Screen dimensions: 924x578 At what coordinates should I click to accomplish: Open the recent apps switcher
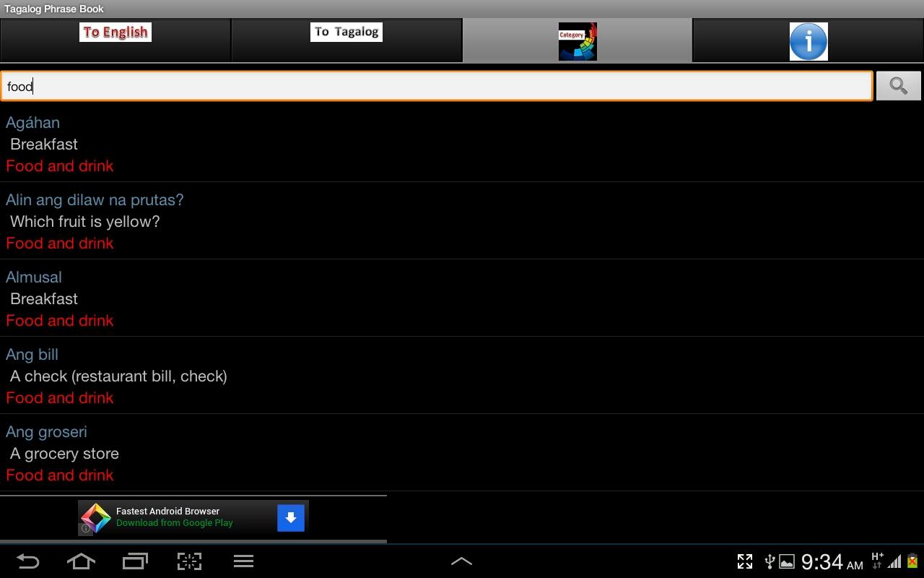pyautogui.click(x=135, y=561)
